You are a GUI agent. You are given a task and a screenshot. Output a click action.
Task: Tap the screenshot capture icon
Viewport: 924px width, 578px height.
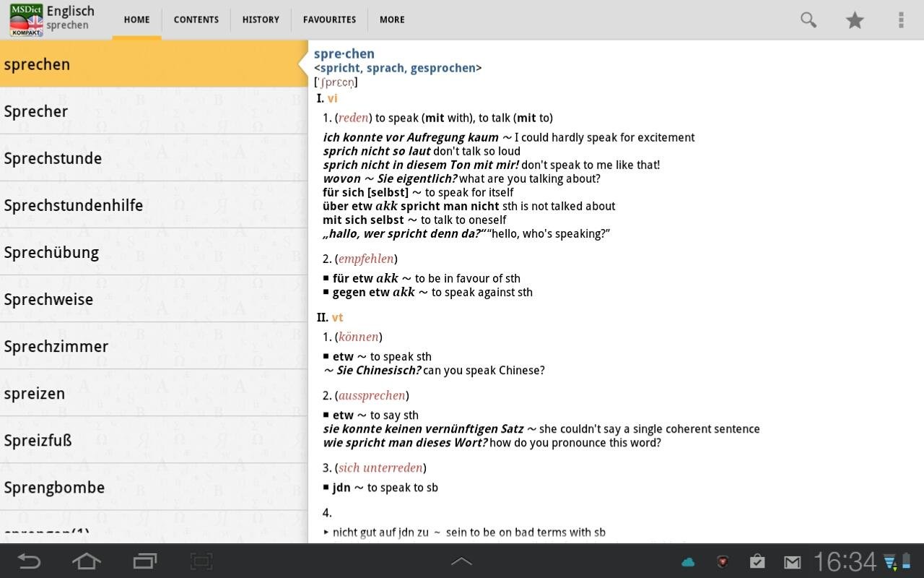click(201, 561)
